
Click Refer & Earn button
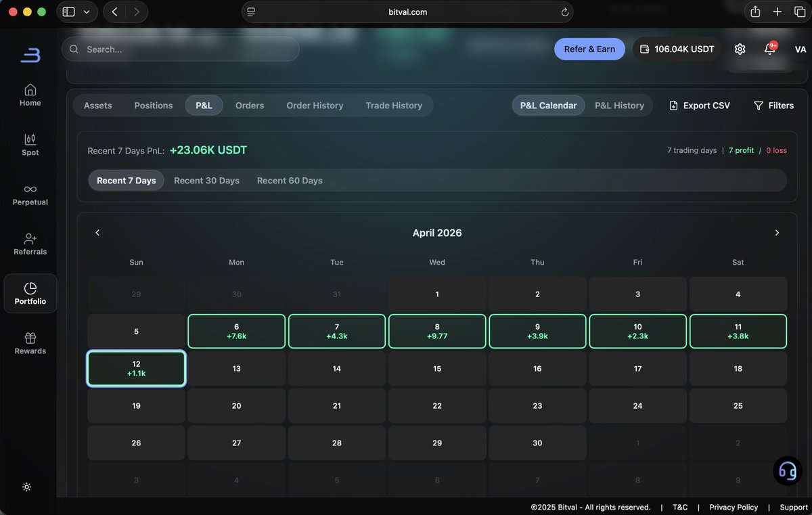[589, 49]
